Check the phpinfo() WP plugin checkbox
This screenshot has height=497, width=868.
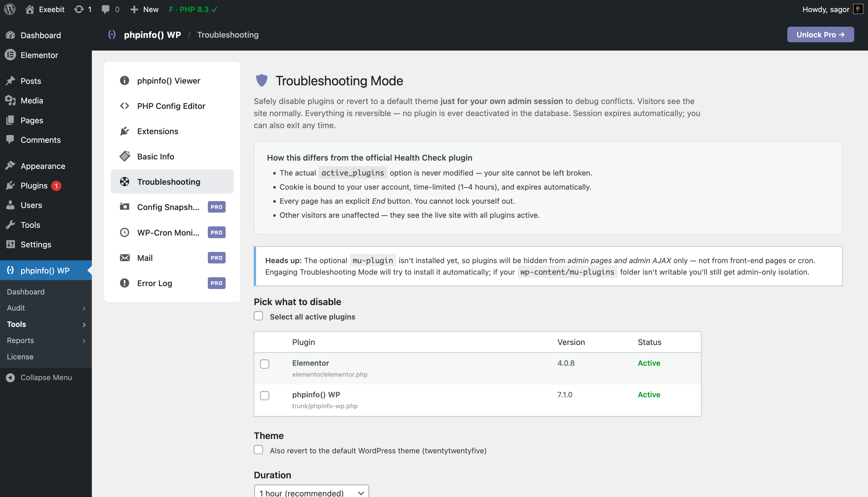tap(265, 396)
